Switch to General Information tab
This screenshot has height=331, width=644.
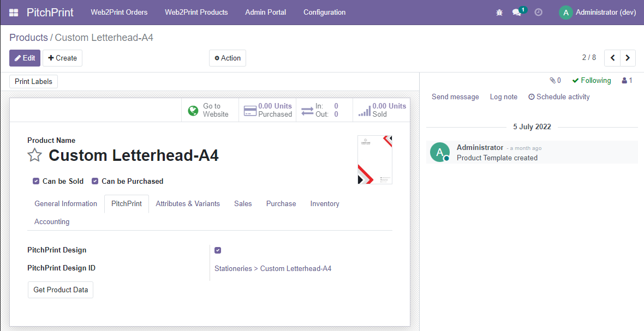click(65, 203)
